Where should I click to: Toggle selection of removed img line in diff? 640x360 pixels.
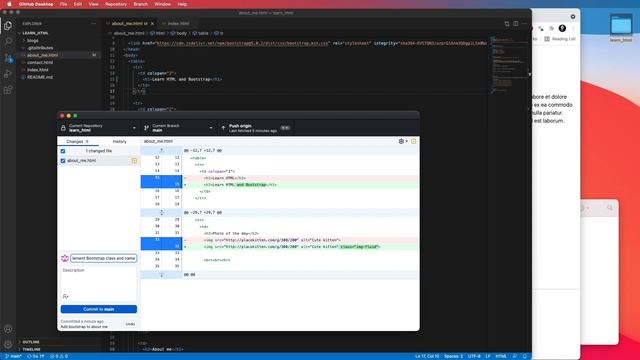click(x=161, y=240)
